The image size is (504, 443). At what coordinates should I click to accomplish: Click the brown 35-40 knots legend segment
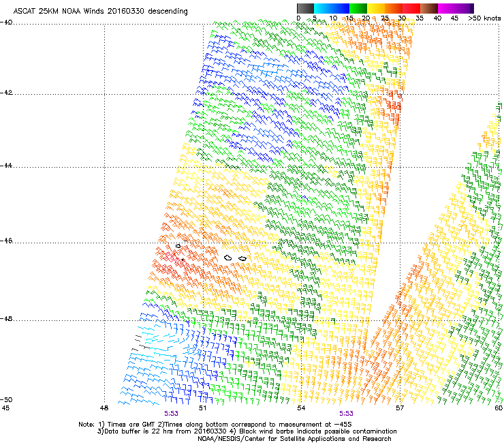click(429, 8)
